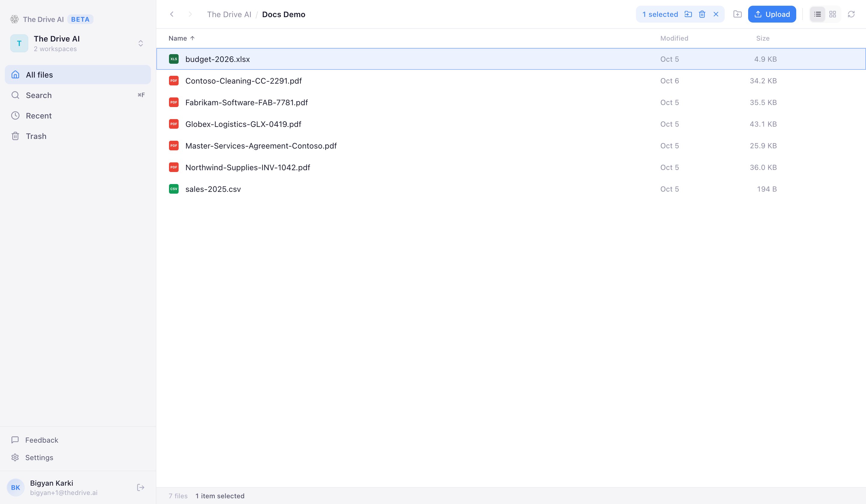
Task: Click Oct 6 modified date
Action: click(669, 81)
